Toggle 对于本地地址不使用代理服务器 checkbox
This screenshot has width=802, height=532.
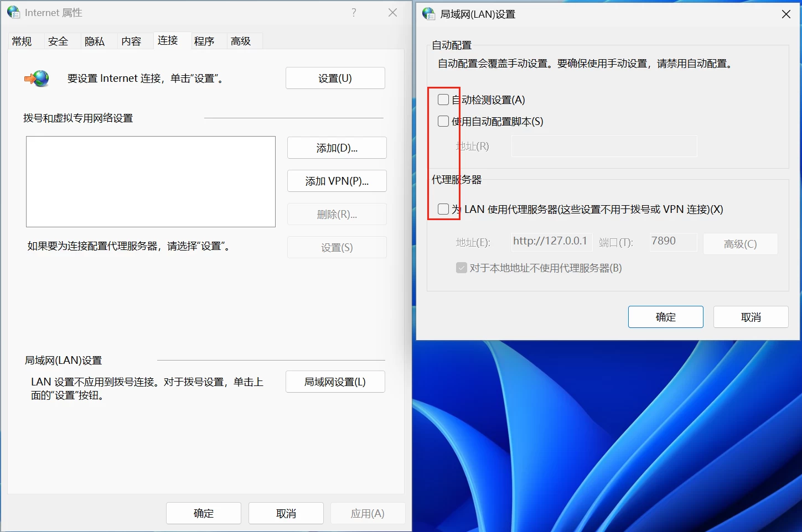(462, 268)
